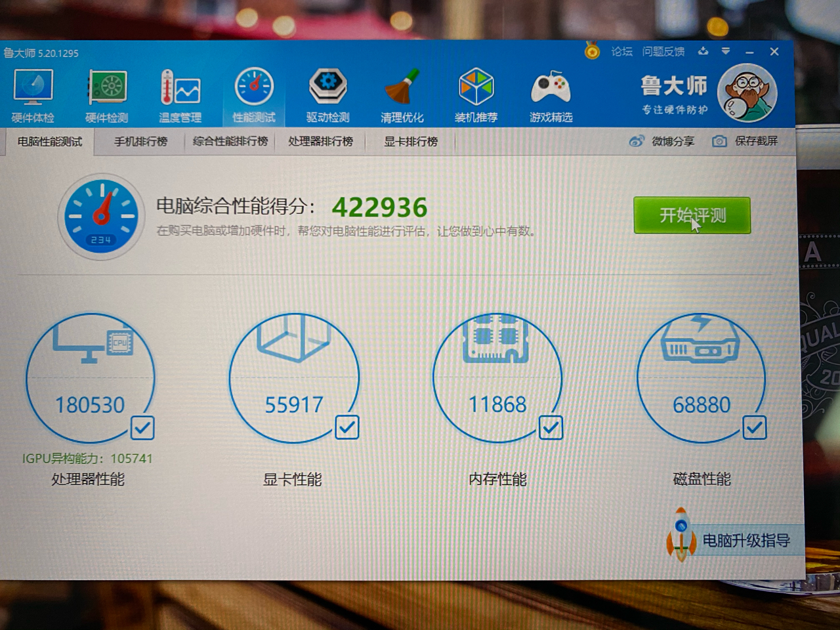Uncheck the 处理器性能 score checkmark
The width and height of the screenshot is (840, 630).
(x=142, y=428)
